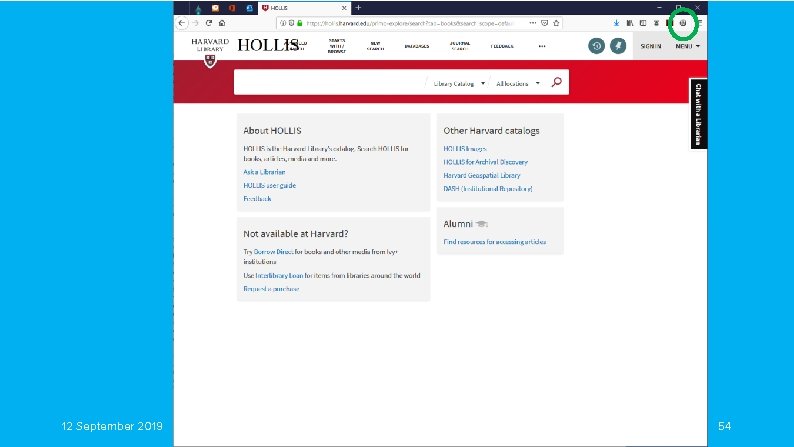Click the Pocket save icon in the address bar
Viewport: 794px width, 447px height.
(544, 23)
